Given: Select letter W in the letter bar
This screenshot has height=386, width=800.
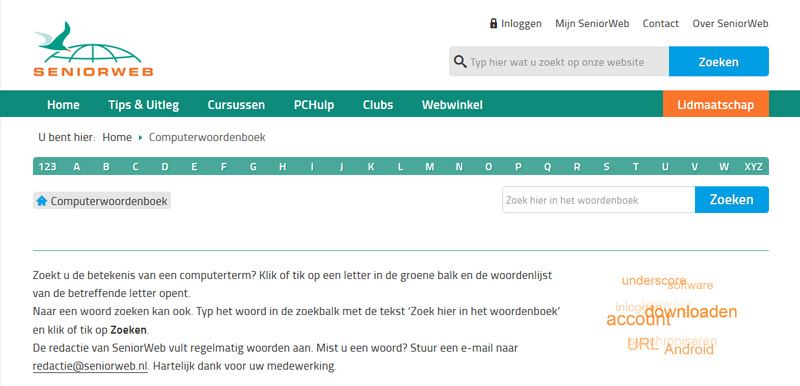Looking at the screenshot, I should tap(724, 167).
